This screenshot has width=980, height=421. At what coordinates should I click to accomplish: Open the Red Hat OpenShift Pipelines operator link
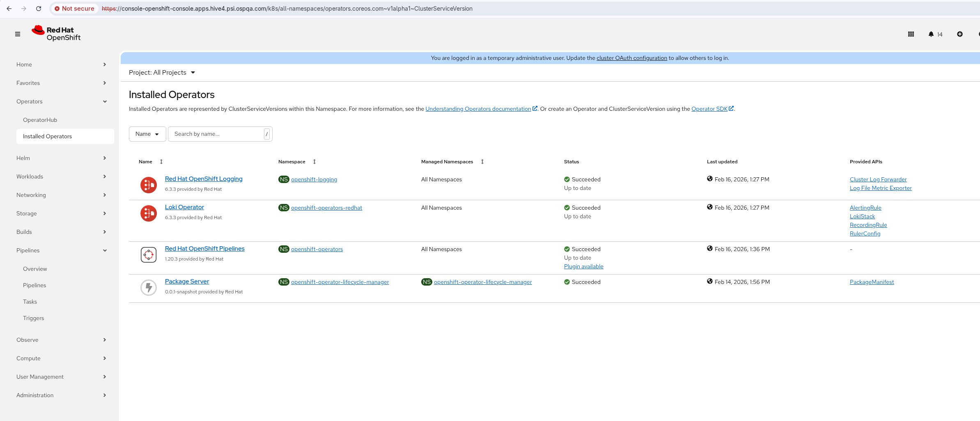204,249
